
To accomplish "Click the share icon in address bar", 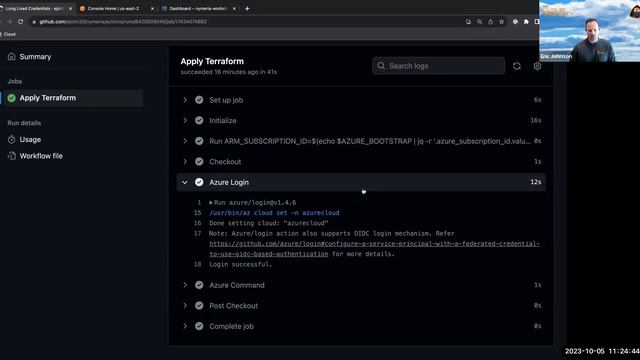I will [x=490, y=22].
